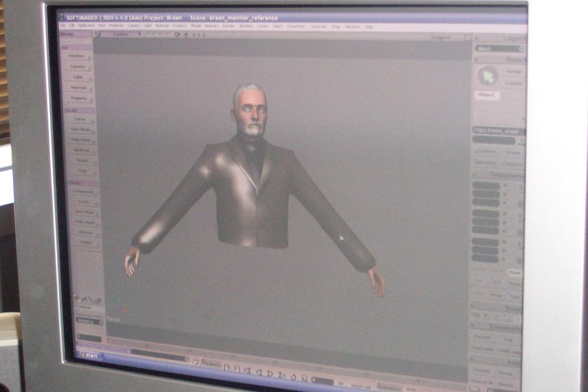The width and height of the screenshot is (588, 392).
Task: Open the Get Material submenu button
Action: [79, 88]
